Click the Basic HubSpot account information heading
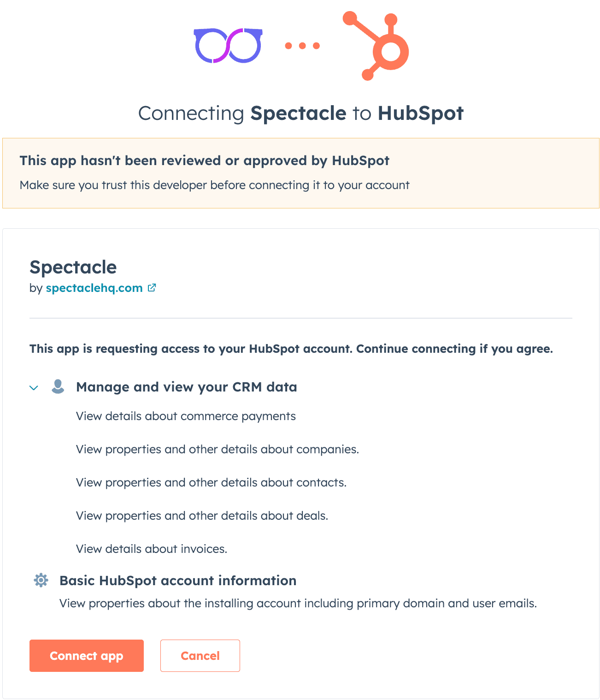The width and height of the screenshot is (600, 700). 178,581
